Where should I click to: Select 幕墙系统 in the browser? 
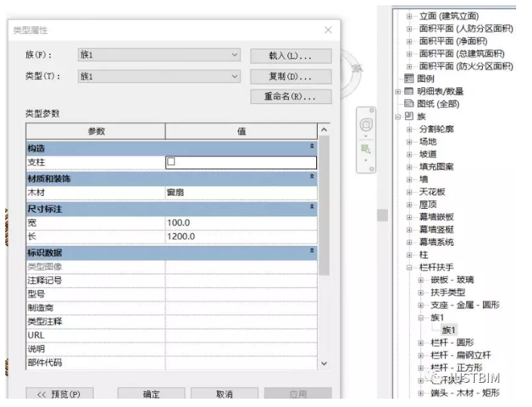pyautogui.click(x=436, y=242)
